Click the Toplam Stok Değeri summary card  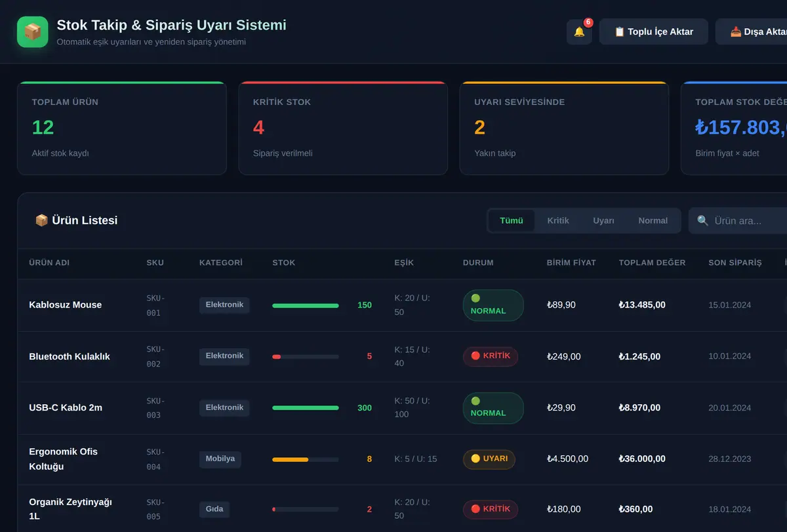734,128
